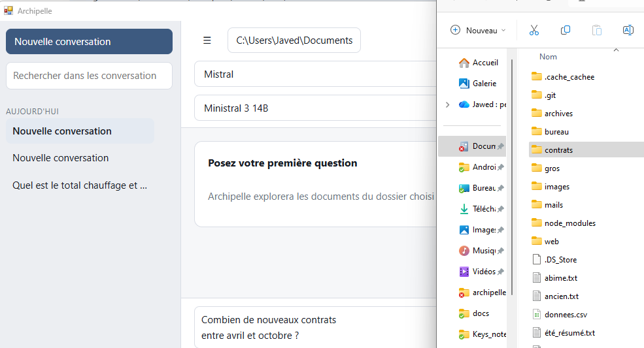The width and height of the screenshot is (644, 348).
Task: Click the abime.txt file icon
Action: [536, 278]
